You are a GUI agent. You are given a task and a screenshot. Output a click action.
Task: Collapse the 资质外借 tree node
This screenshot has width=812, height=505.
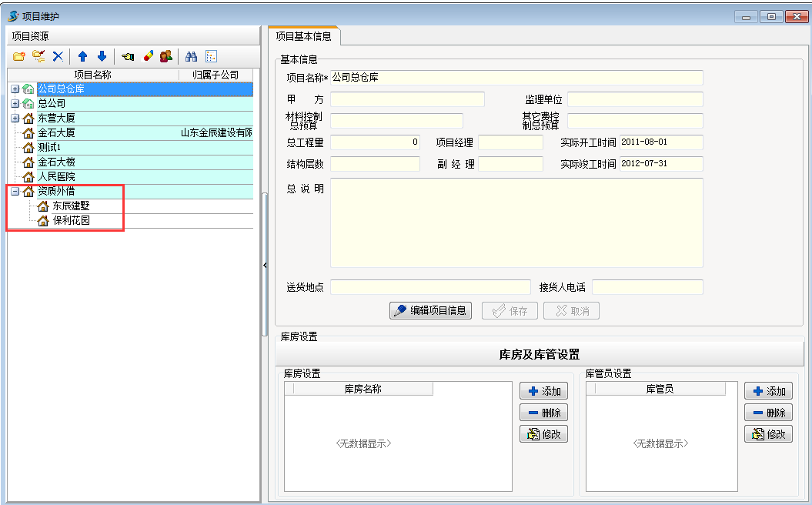[15, 192]
